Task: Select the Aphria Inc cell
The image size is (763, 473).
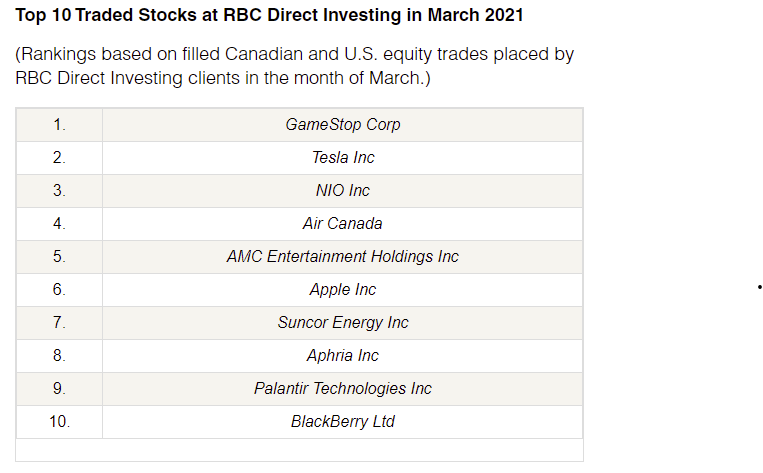Action: coord(343,356)
